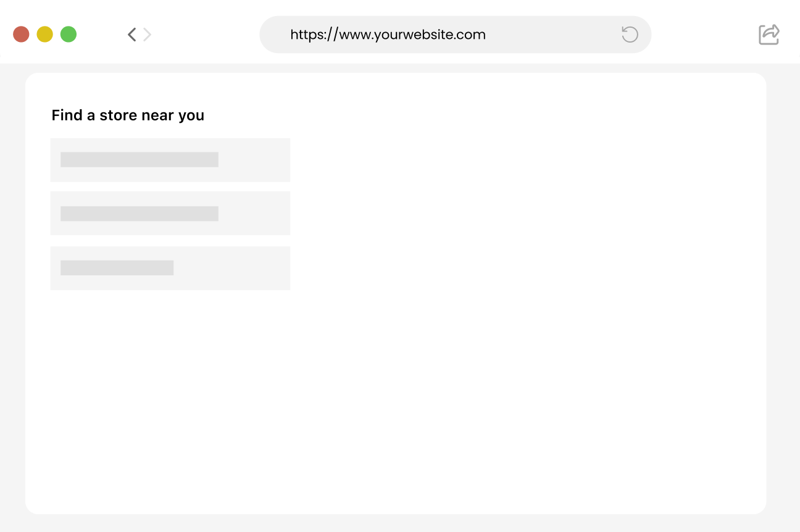Click the browser back arrow
The width and height of the screenshot is (800, 532).
tap(131, 35)
